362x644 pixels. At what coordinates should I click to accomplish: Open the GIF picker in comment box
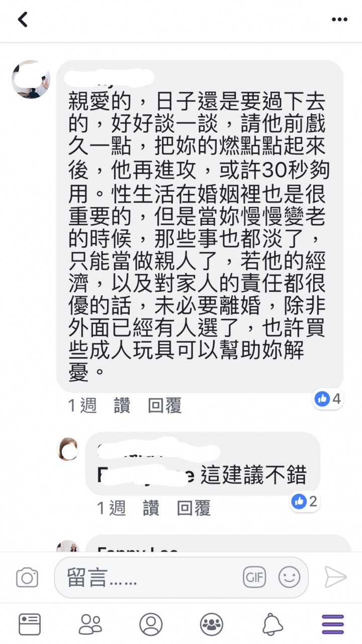coord(254,577)
